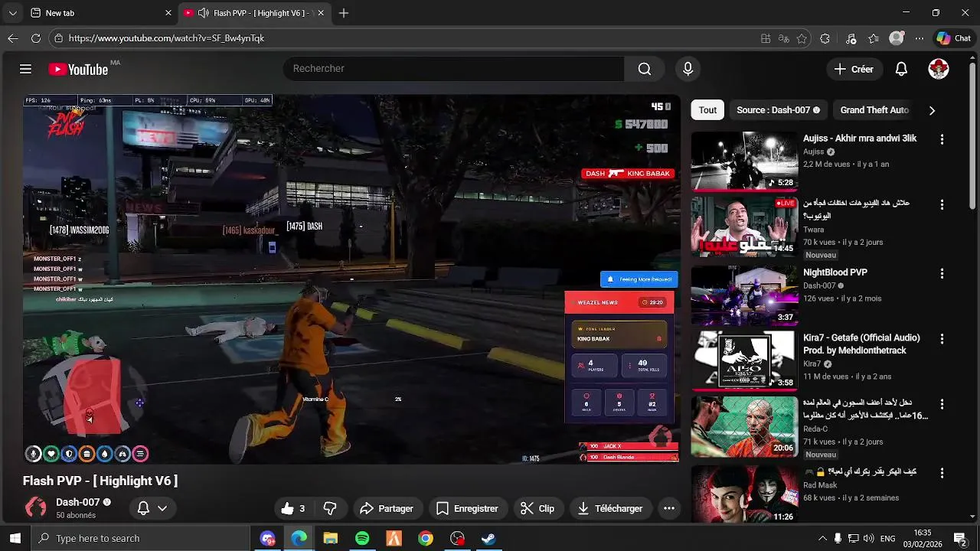Open the Dash-007 channel avatar

(x=36, y=508)
